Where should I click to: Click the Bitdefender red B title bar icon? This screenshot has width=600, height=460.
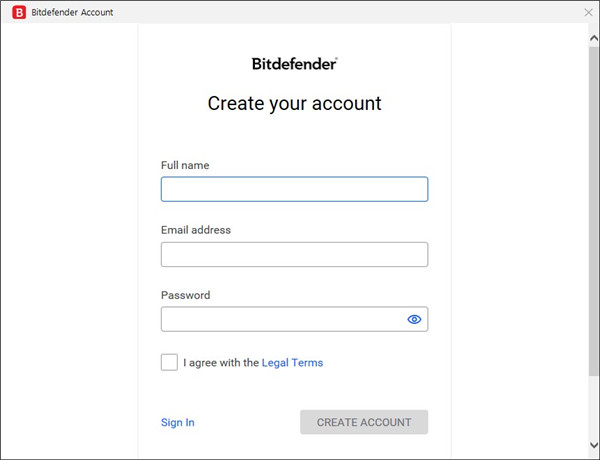(18, 13)
